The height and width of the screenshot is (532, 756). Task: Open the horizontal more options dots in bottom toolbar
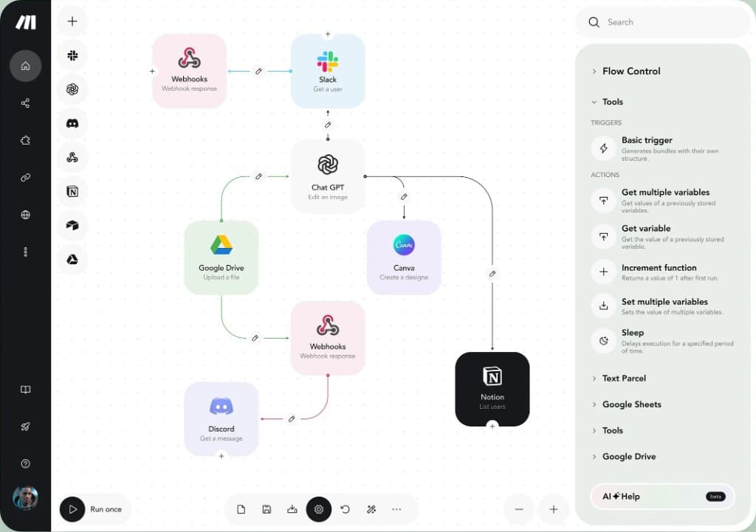tap(396, 509)
